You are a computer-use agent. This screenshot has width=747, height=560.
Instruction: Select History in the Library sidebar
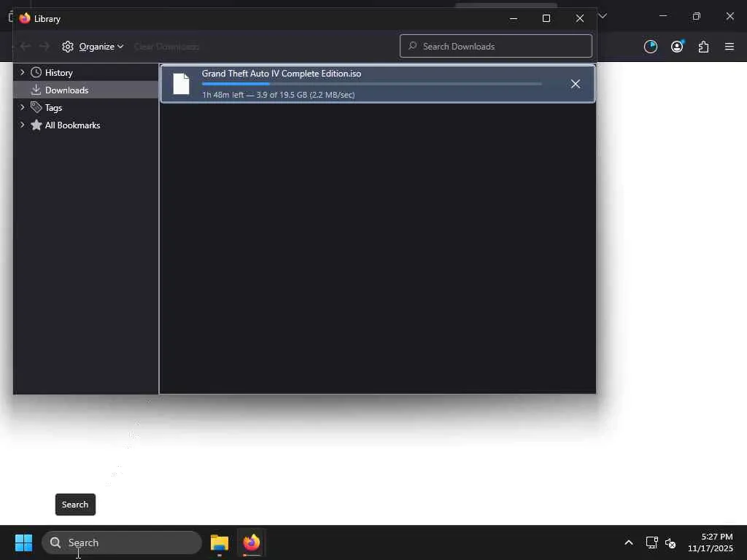58,73
